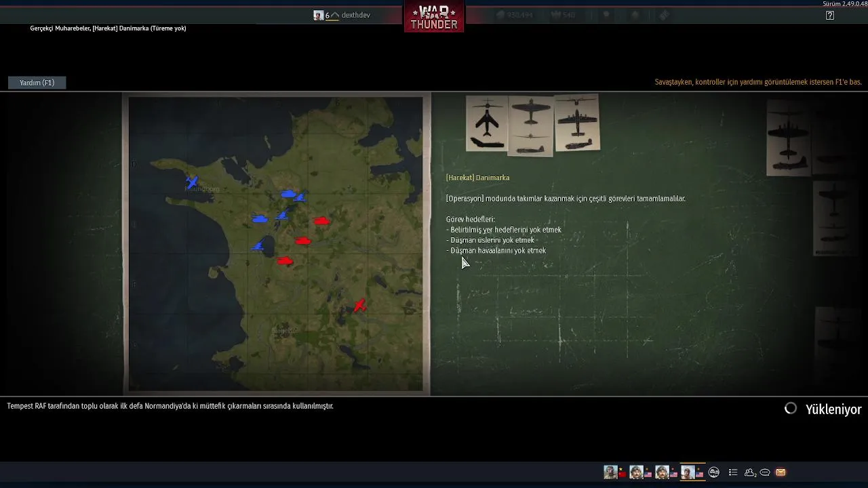Viewport: 868px width, 488px height.
Task: Click the red aircraft marker on map
Action: pos(359,306)
